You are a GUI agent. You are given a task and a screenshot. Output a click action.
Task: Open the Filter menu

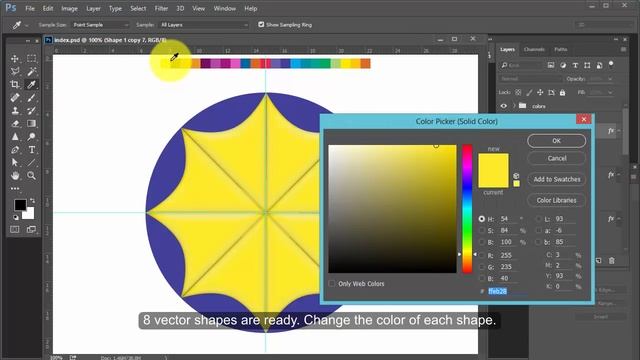(161, 8)
